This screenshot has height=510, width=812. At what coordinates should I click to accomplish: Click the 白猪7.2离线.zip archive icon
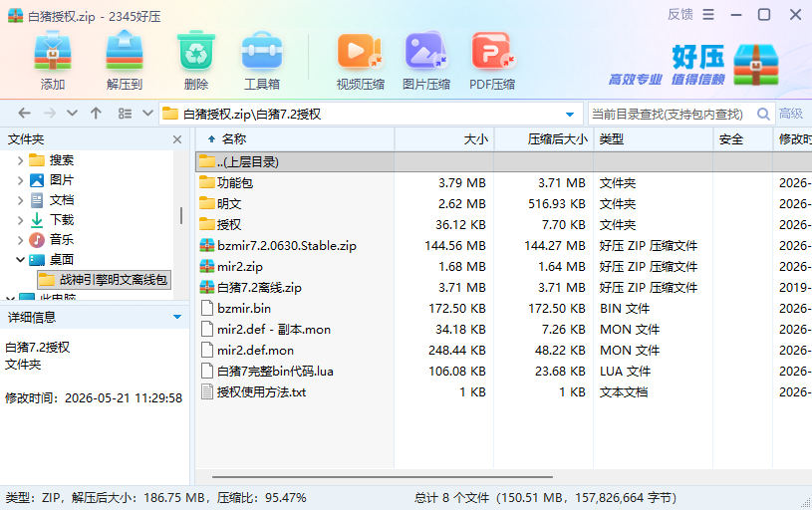(207, 287)
